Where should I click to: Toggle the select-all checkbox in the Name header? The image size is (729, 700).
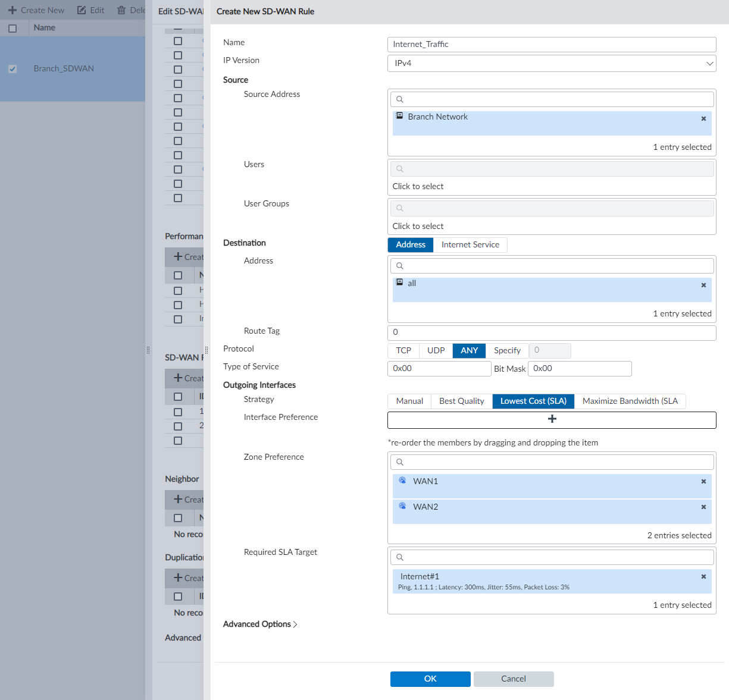point(12,27)
